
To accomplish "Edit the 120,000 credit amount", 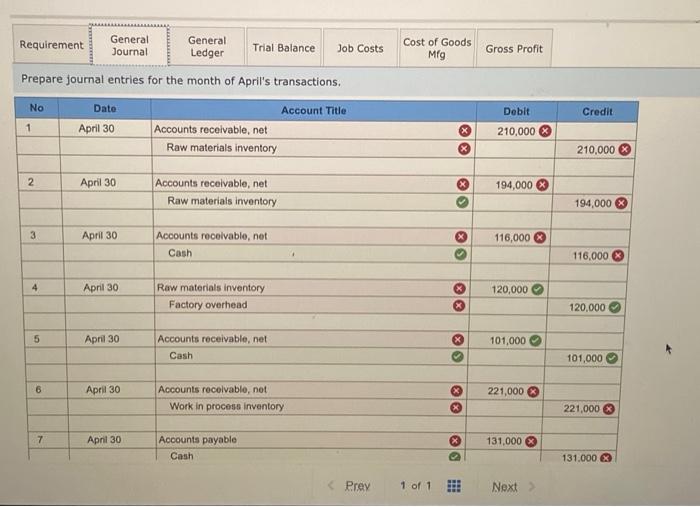I will click(586, 308).
